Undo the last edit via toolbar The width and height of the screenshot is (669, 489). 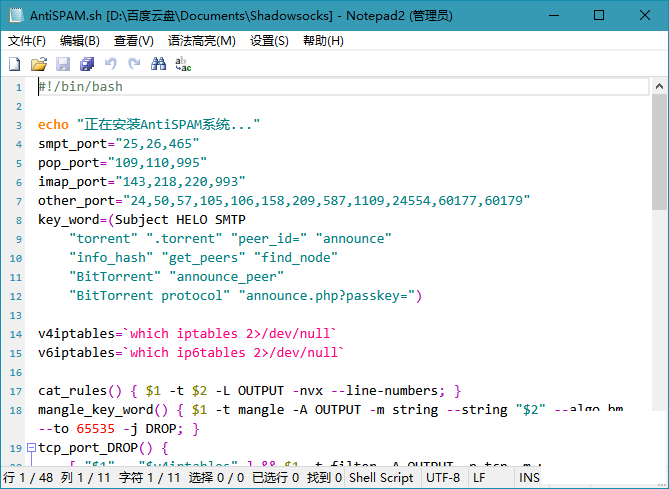tap(111, 64)
